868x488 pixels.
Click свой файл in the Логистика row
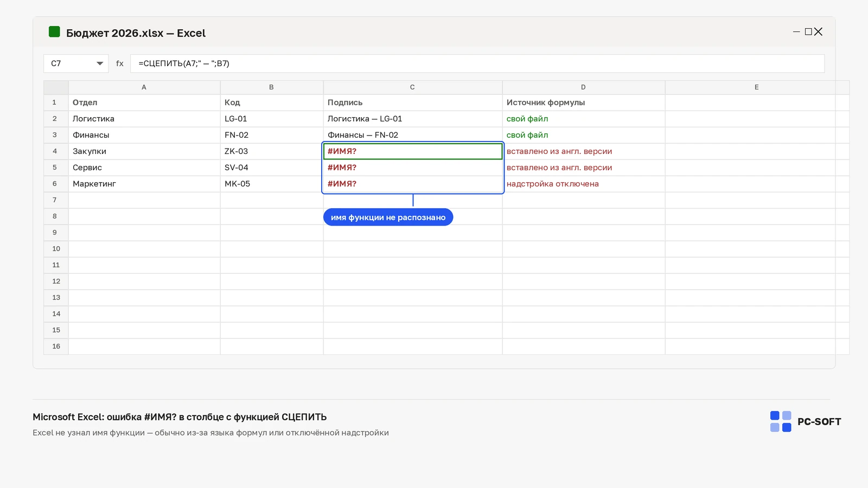[584, 119]
